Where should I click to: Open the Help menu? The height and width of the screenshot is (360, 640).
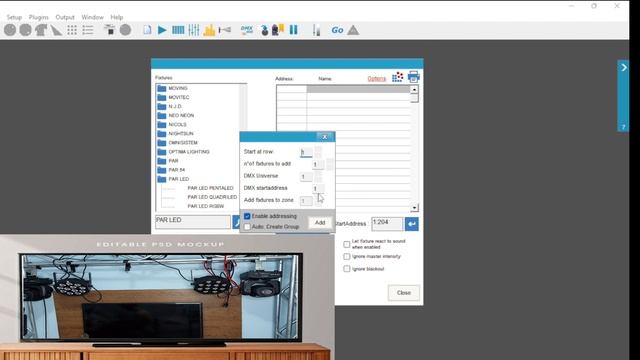(117, 17)
